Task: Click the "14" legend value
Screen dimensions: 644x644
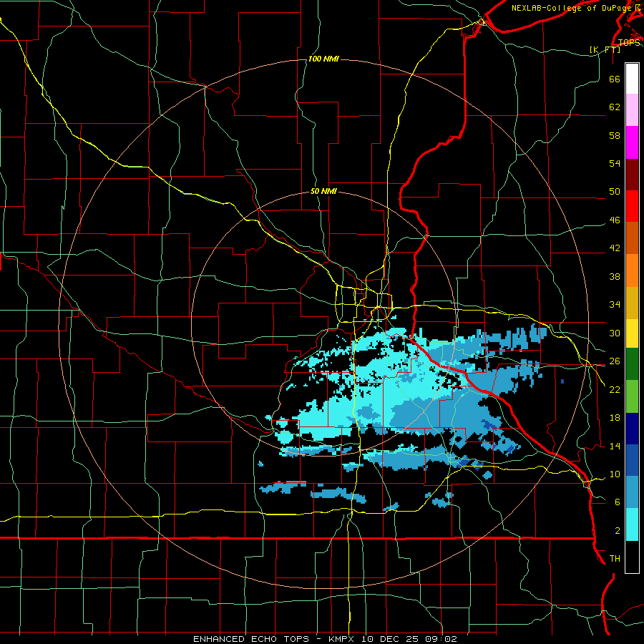Action: click(615, 447)
